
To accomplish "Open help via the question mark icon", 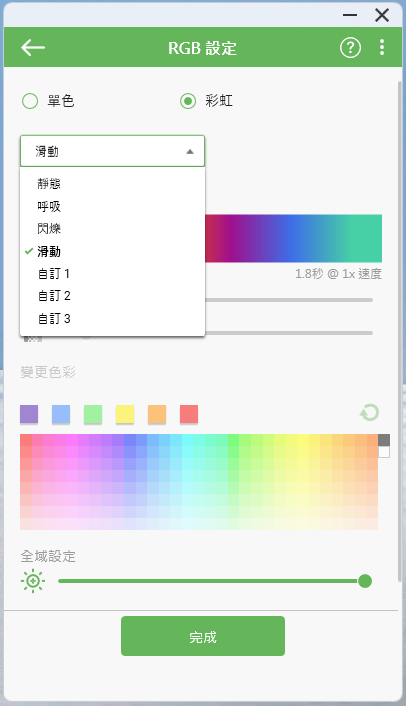I will [350, 47].
